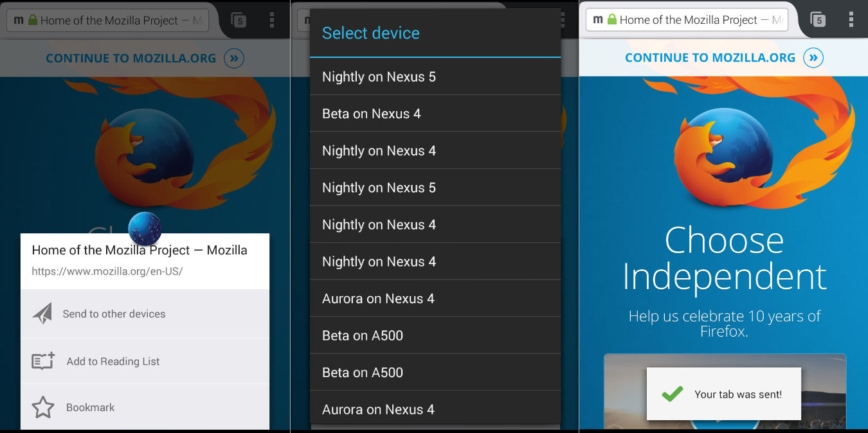Choose the 'Bookmark' option

click(145, 407)
